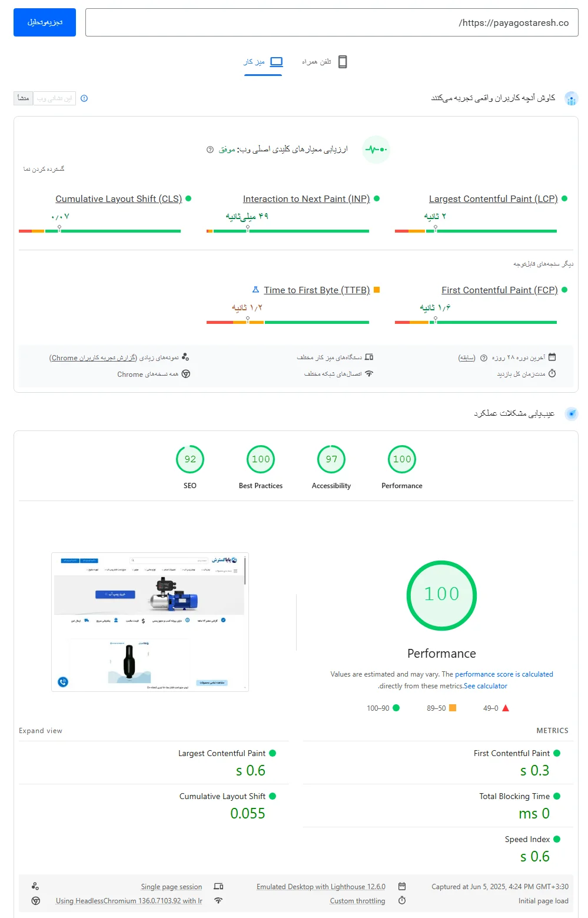Select the 'this URL' toggle option
The image size is (588, 918).
[x=54, y=98]
